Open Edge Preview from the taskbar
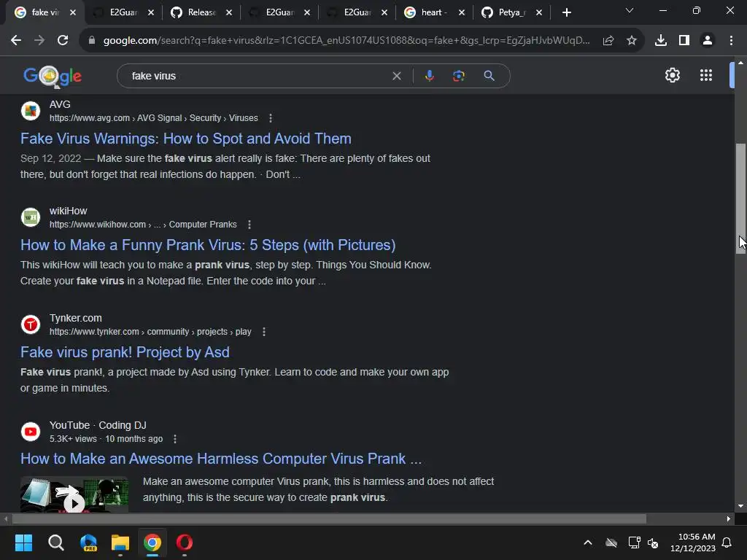 pos(88,542)
